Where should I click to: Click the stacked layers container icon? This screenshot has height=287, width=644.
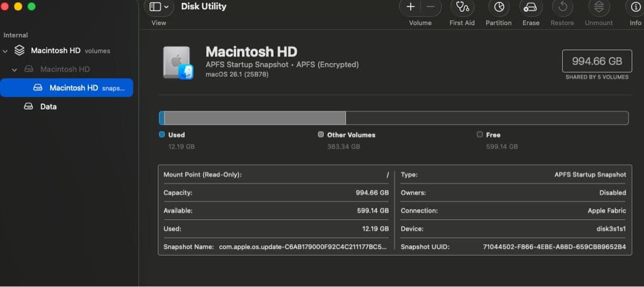(19, 51)
